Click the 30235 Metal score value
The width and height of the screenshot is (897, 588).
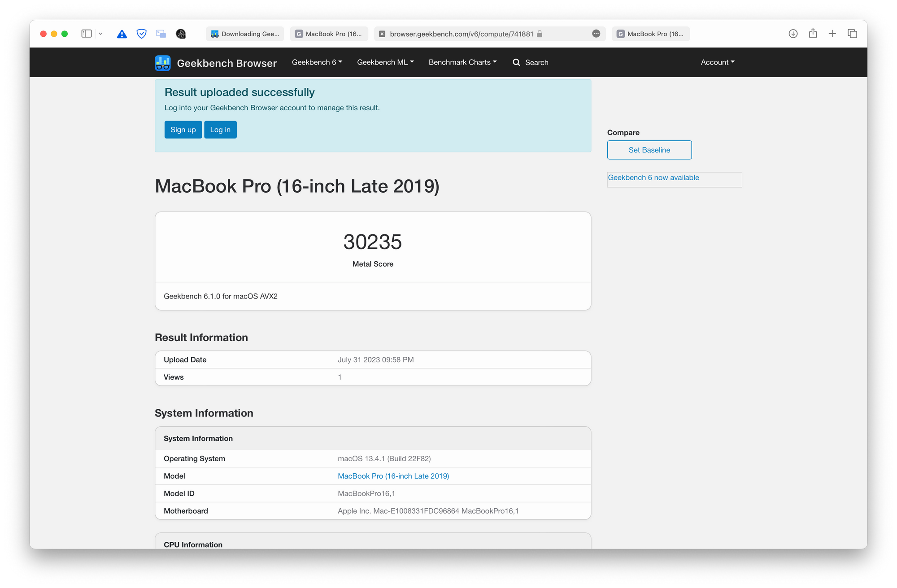click(x=373, y=242)
